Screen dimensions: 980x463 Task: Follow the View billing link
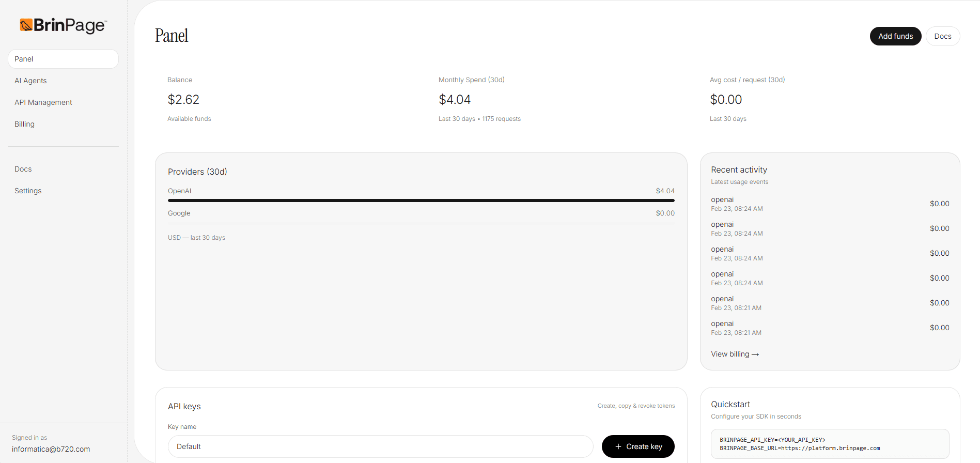point(735,354)
